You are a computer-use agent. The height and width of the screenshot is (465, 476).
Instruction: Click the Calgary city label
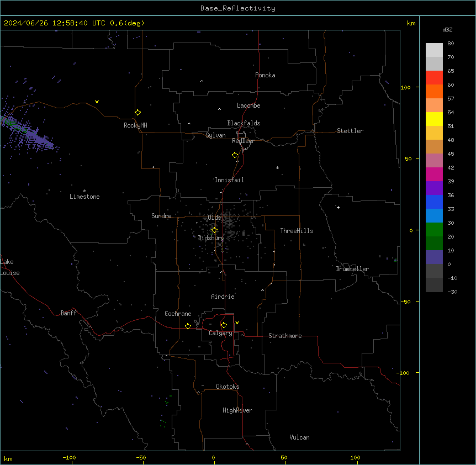220,333
